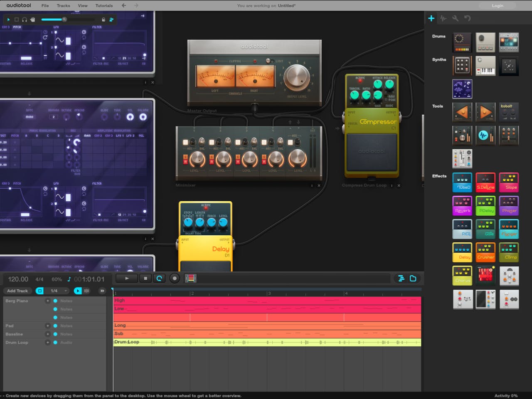Click the Add Track button
This screenshot has height=399, width=532.
pyautogui.click(x=17, y=291)
